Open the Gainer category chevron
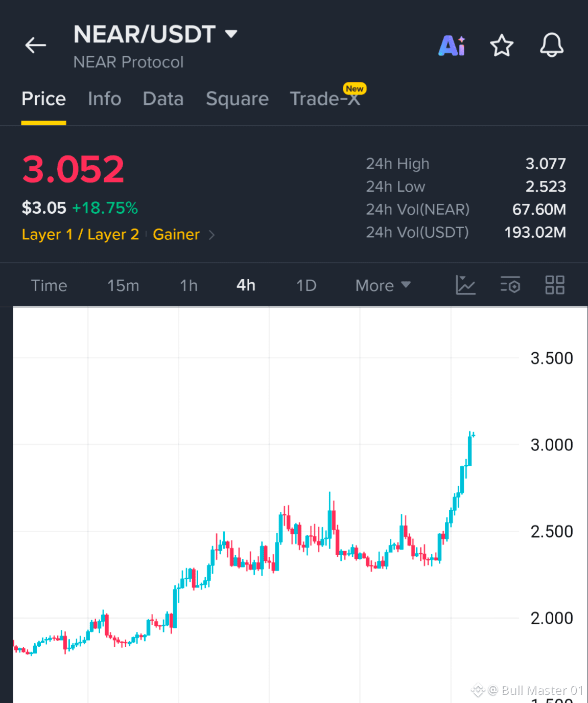This screenshot has width=588, height=703. click(211, 235)
